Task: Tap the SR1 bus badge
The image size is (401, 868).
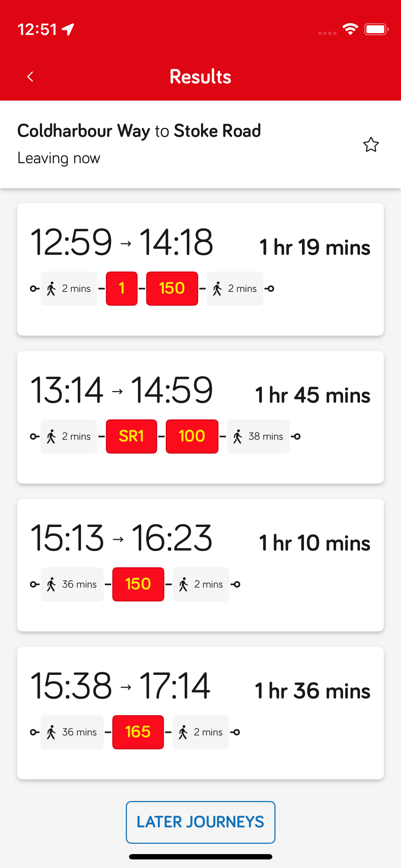Action: click(131, 436)
